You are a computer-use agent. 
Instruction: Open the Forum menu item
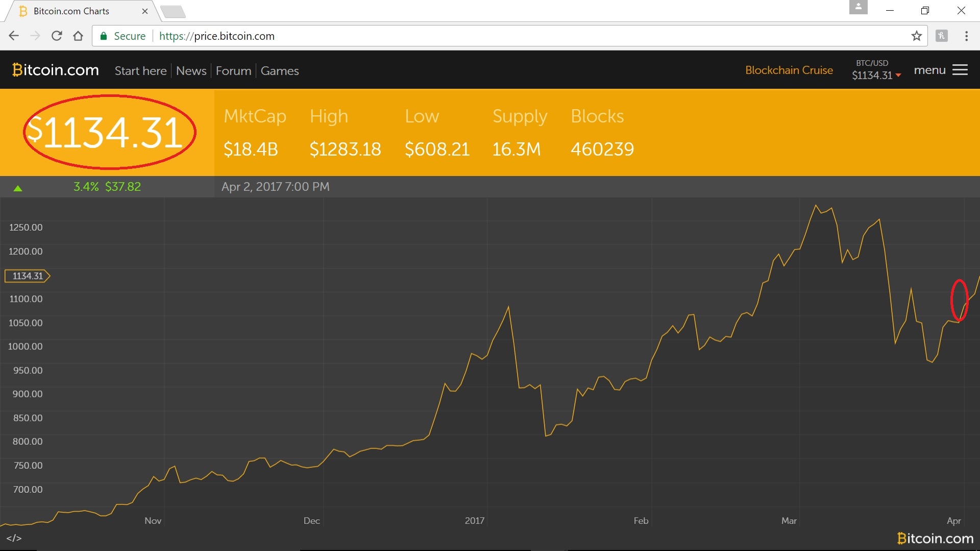tap(233, 71)
